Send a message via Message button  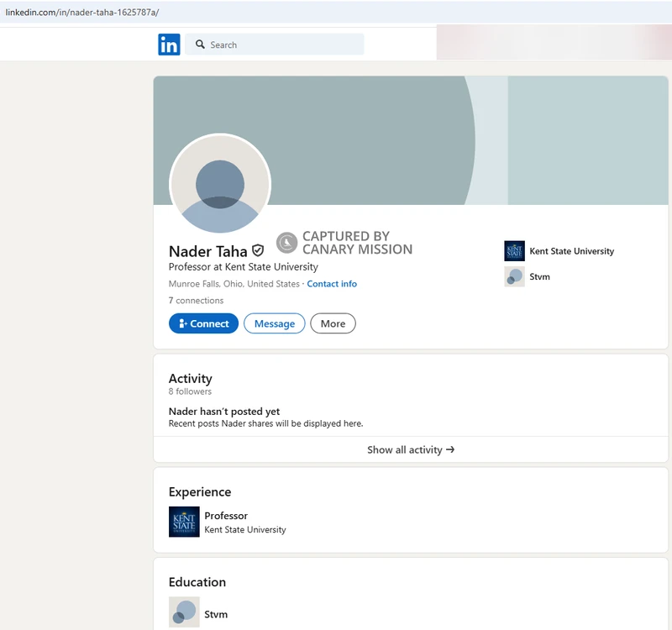point(275,323)
